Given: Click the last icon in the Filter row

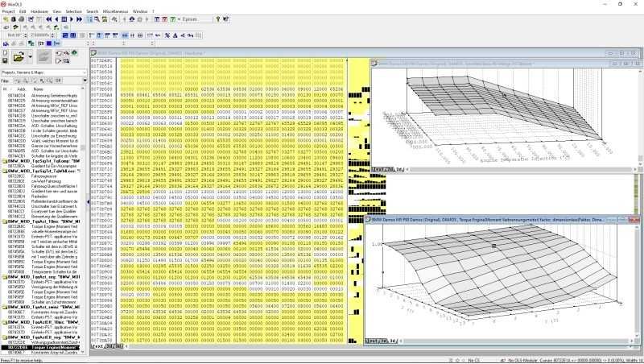Looking at the screenshot, I should (58, 81).
